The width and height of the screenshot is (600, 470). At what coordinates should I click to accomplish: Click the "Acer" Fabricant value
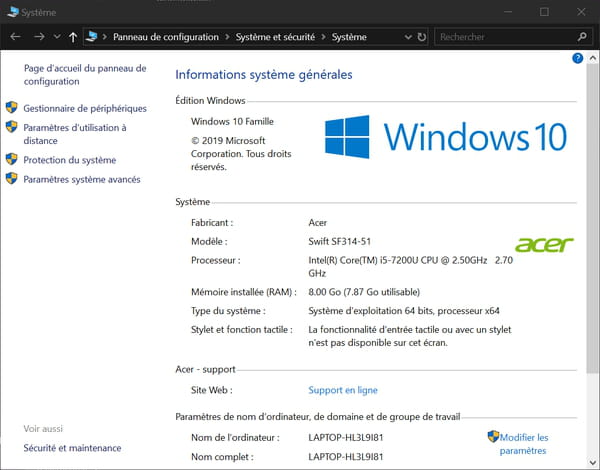pos(318,223)
